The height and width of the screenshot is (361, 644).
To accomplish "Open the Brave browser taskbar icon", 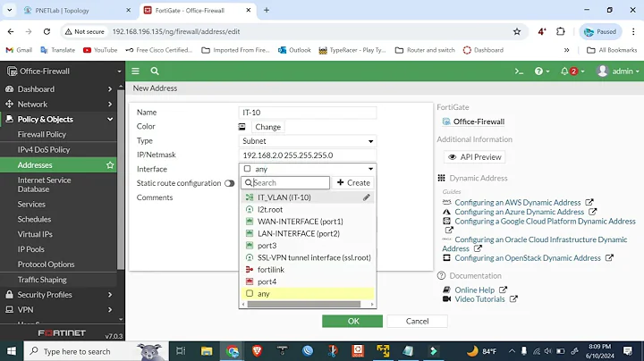I will 258,351.
